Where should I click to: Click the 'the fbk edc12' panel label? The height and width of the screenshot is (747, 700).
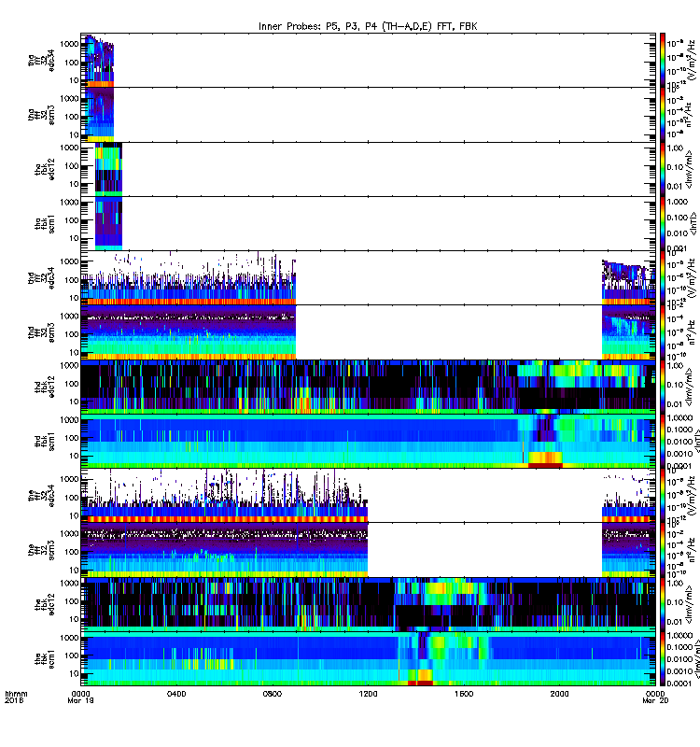tap(45, 604)
